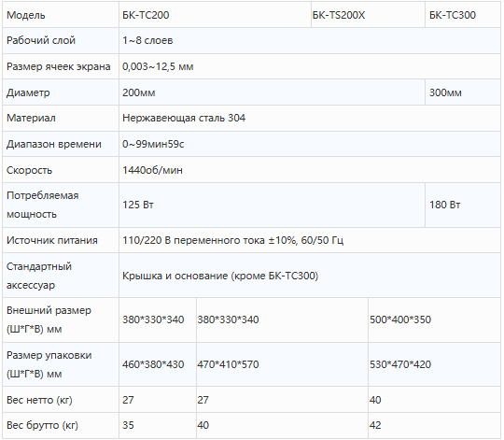
Task: Click the 300мм diameter cell
Action: (x=463, y=92)
